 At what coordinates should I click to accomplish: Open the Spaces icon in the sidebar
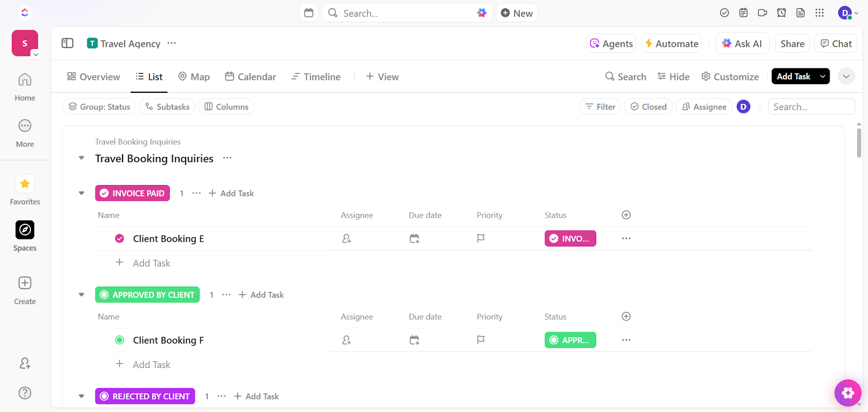tap(24, 230)
